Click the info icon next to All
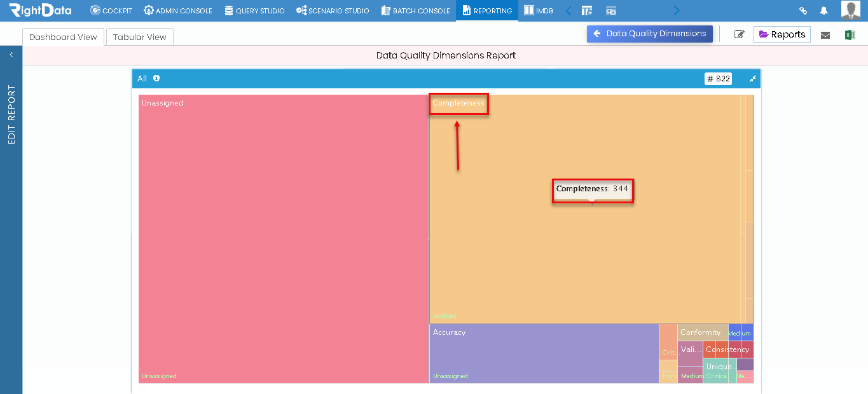868x394 pixels. (155, 78)
